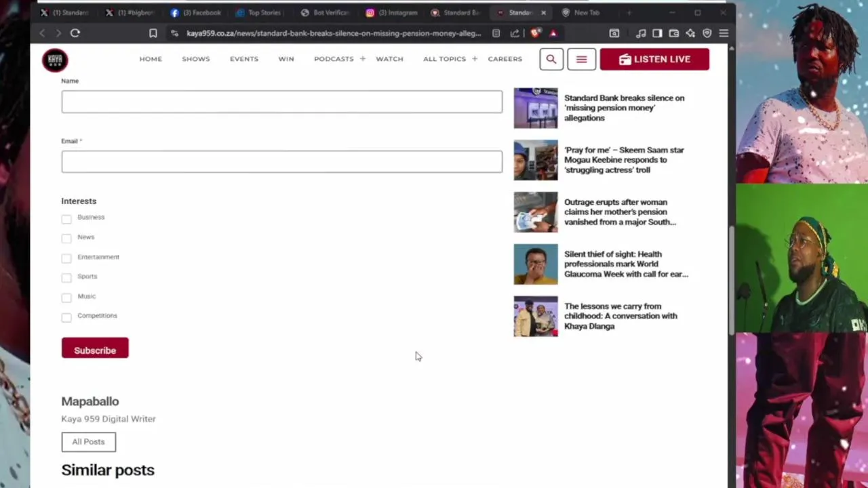Click into the Name input field

[281, 102]
